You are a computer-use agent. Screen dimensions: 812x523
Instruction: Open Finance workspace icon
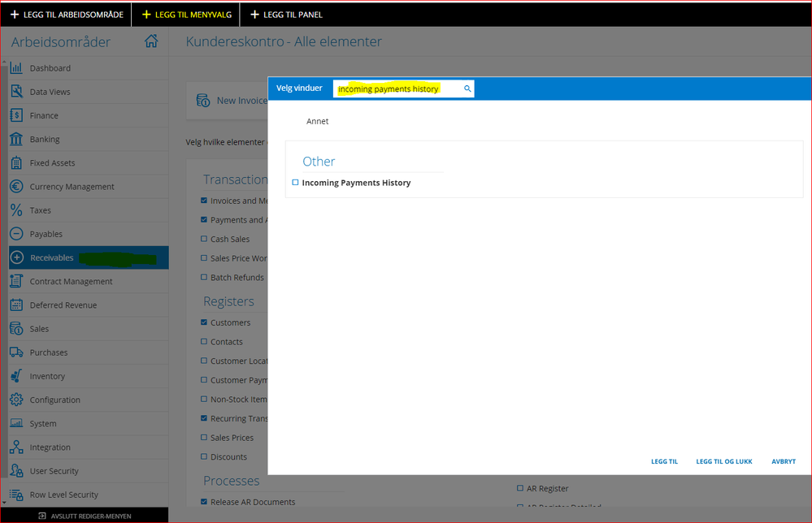click(16, 115)
